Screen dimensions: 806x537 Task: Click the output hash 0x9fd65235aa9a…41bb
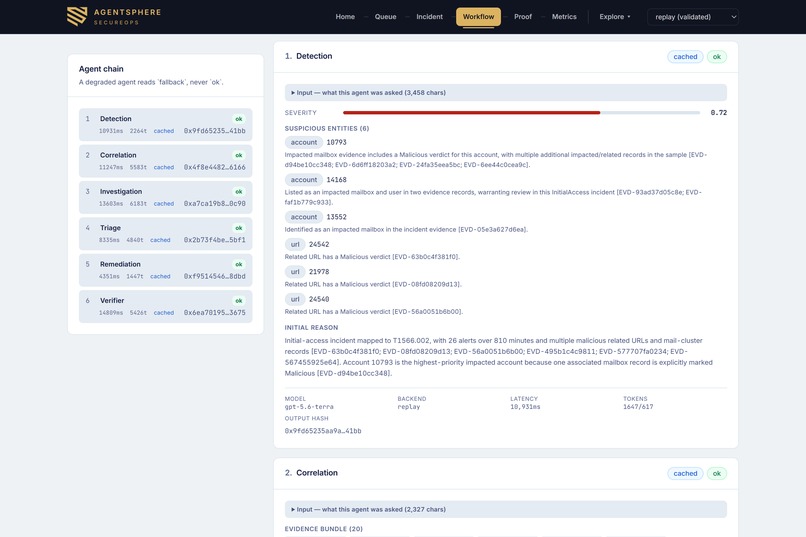[323, 431]
